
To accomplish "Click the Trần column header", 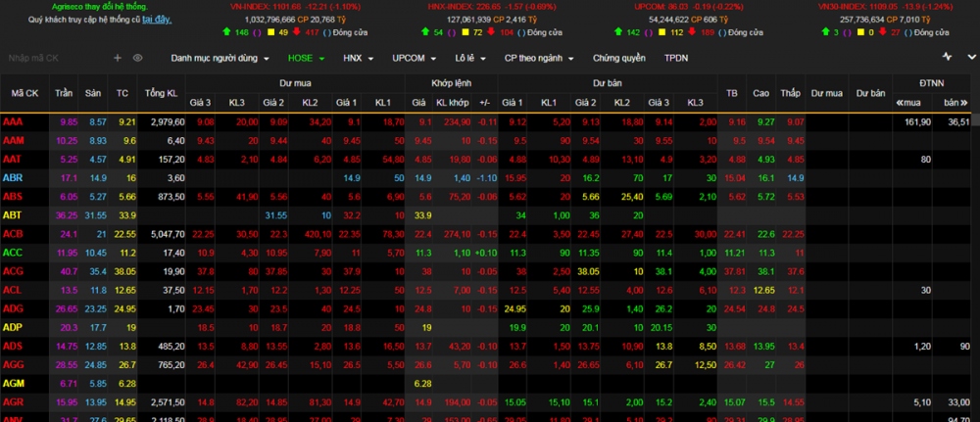I will (64, 93).
